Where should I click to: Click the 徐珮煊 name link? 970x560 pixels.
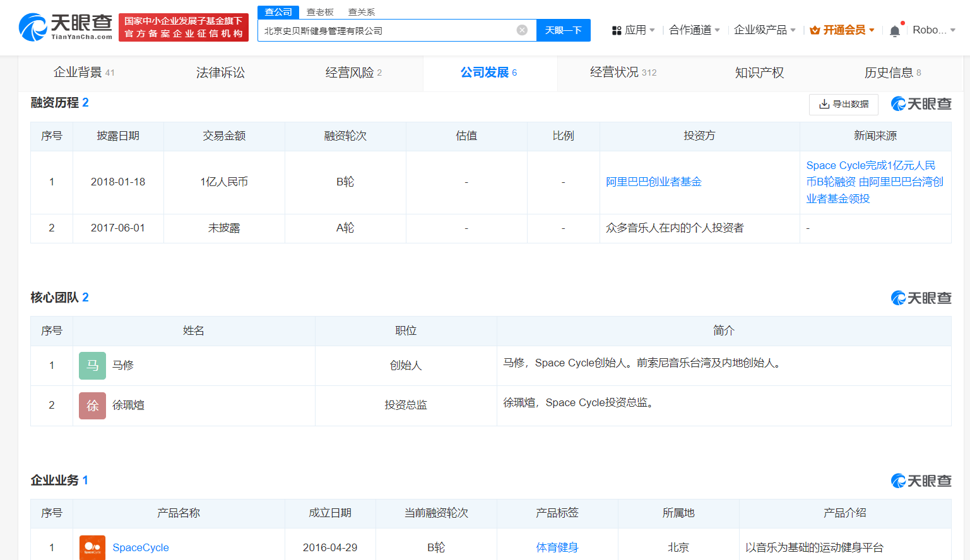[x=128, y=405]
